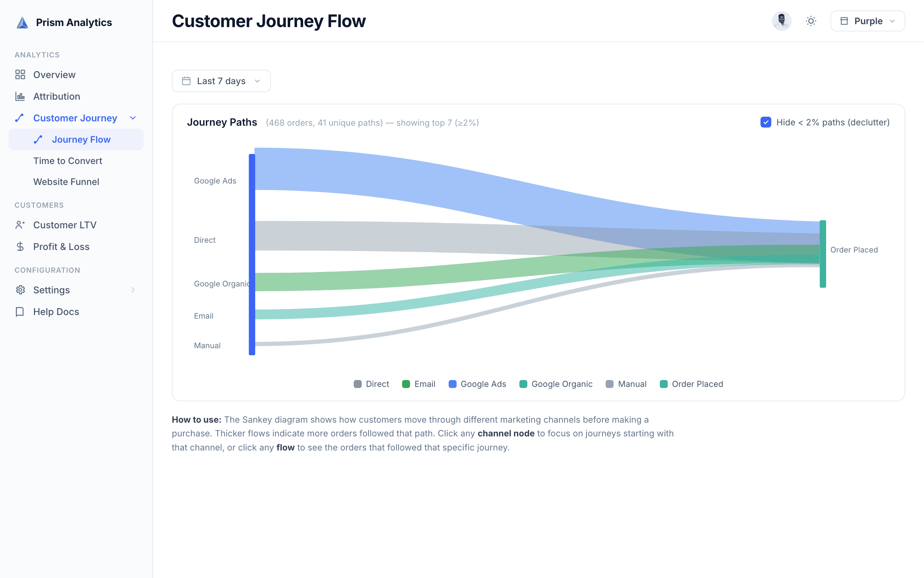The width and height of the screenshot is (924, 578).
Task: Open the Overview page
Action: [x=76, y=74]
